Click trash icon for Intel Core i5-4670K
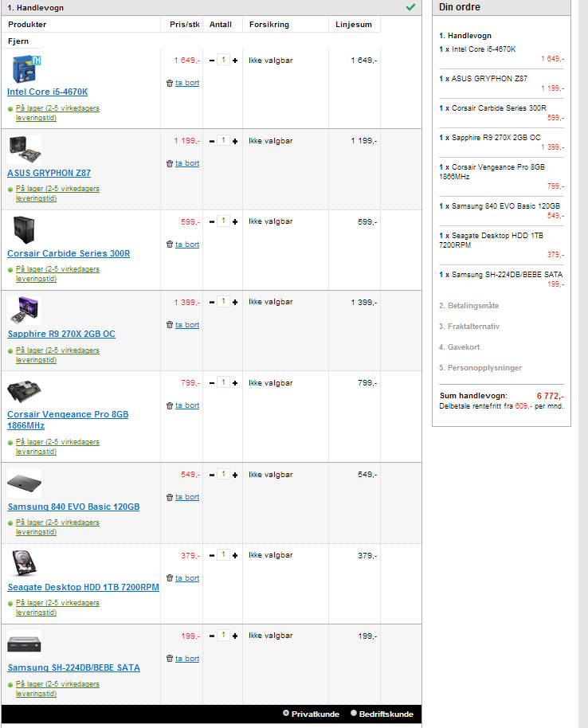 click(x=170, y=83)
